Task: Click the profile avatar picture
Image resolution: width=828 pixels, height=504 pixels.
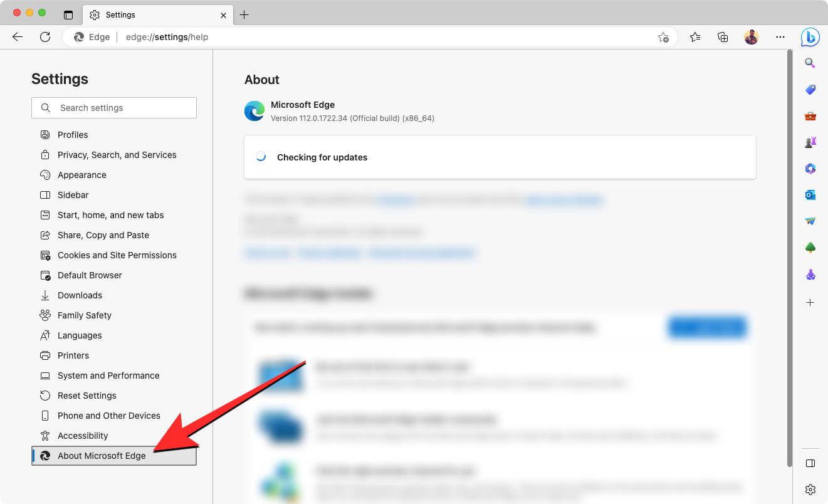Action: [752, 37]
